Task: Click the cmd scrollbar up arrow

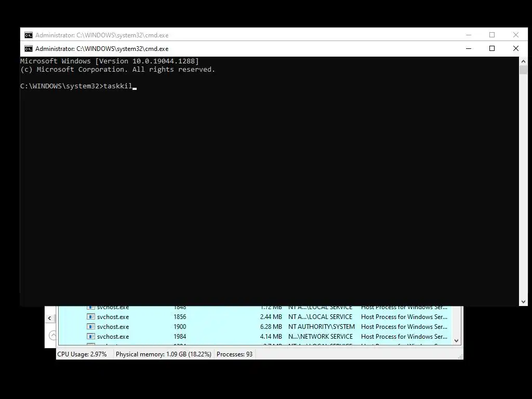Action: click(x=523, y=61)
